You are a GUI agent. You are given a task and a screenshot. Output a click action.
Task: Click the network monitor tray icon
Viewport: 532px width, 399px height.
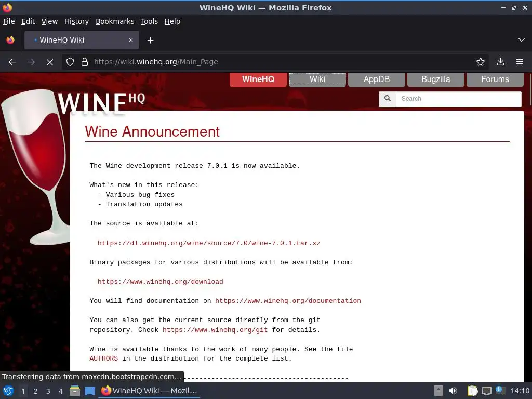[486, 391]
